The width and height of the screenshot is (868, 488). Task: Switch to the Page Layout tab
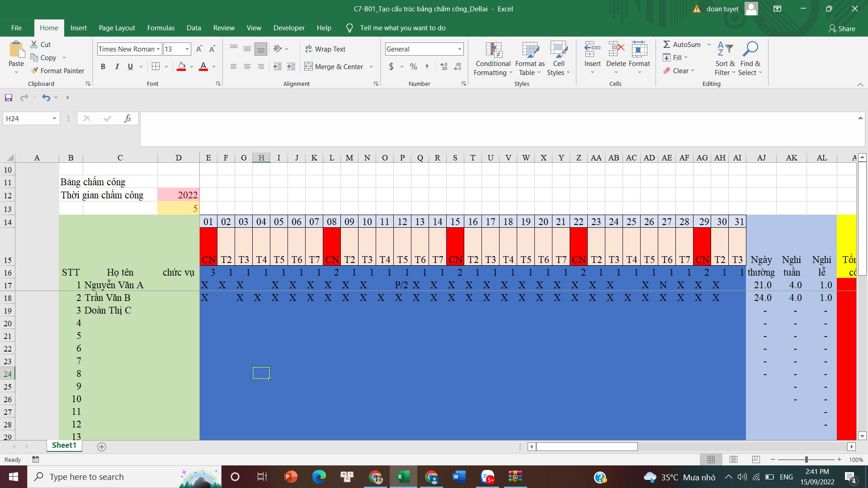[117, 28]
